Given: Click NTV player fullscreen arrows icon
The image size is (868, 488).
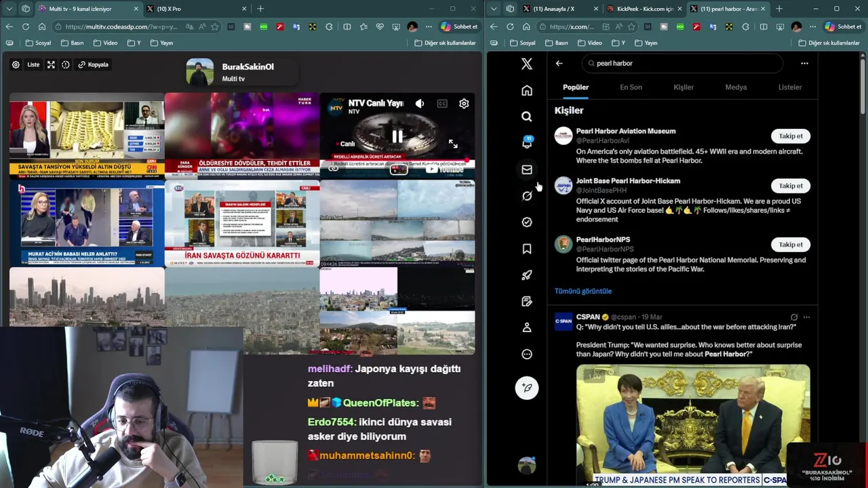Looking at the screenshot, I should [453, 144].
